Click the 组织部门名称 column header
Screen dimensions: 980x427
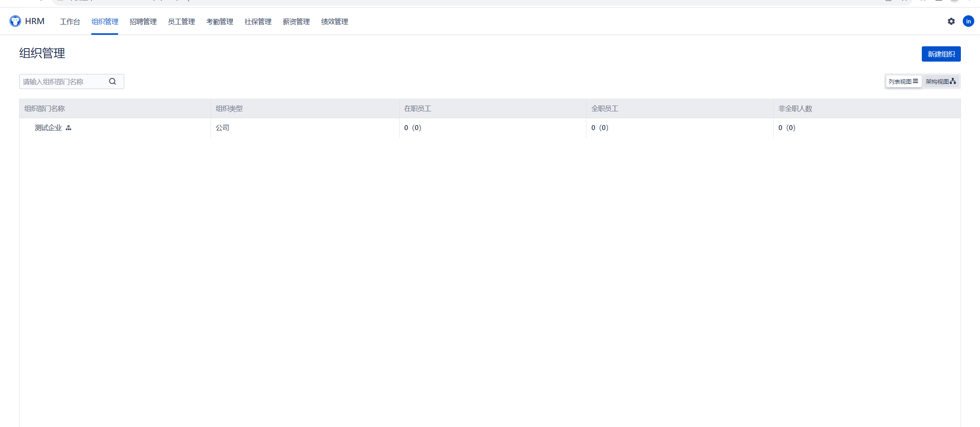45,109
